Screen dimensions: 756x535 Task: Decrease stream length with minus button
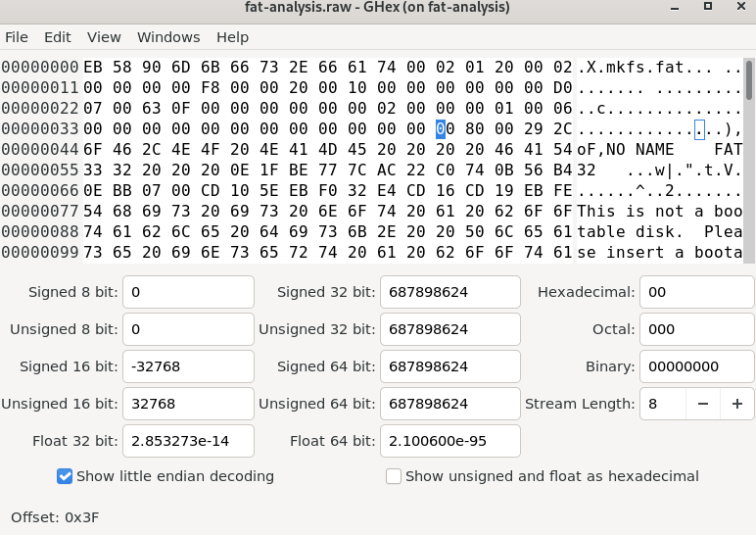pyautogui.click(x=703, y=404)
